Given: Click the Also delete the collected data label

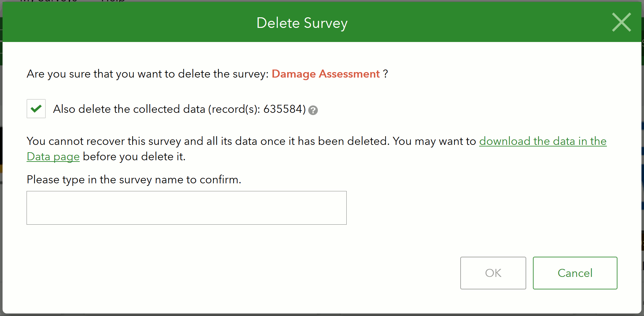Looking at the screenshot, I should tap(180, 109).
